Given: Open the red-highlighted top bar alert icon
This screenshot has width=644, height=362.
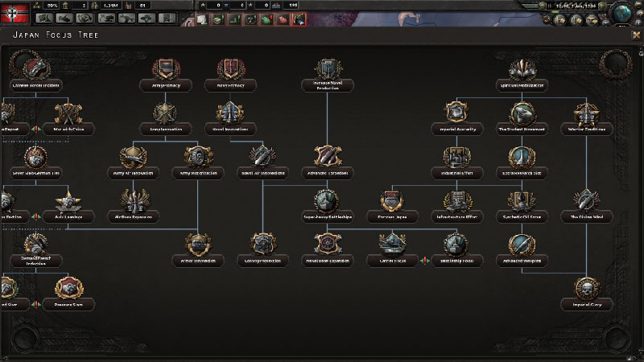Looking at the screenshot, I should click(299, 19).
